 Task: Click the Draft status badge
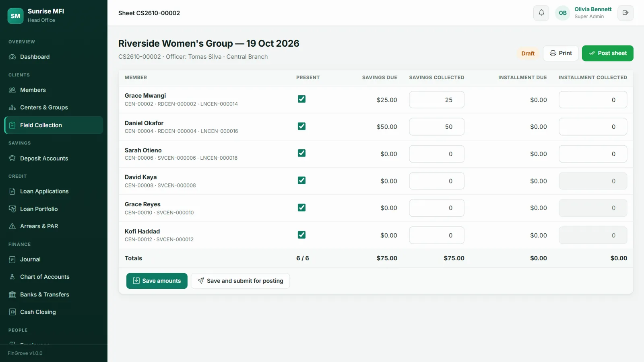pos(528,53)
